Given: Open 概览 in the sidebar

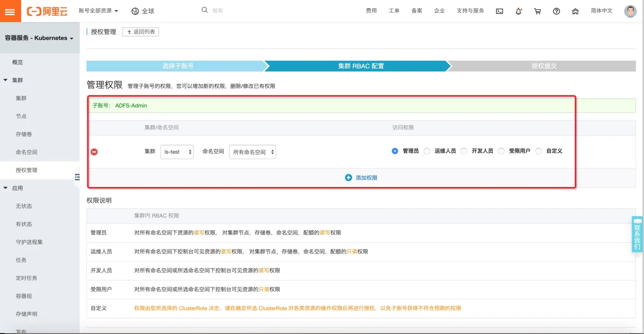Looking at the screenshot, I should (17, 62).
